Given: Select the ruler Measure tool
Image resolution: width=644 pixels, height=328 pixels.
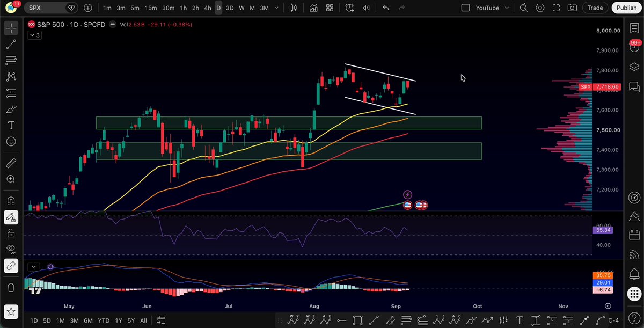Looking at the screenshot, I should [11, 163].
